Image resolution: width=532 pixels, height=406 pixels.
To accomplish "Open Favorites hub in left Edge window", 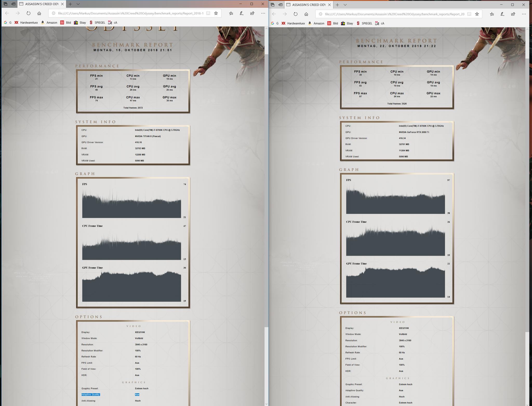I will pyautogui.click(x=231, y=13).
